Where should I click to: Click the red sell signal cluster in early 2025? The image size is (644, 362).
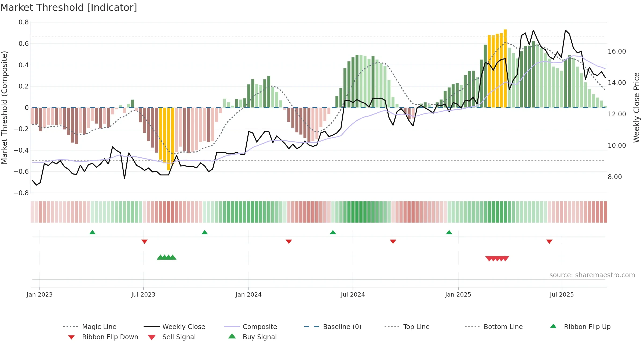[497, 259]
